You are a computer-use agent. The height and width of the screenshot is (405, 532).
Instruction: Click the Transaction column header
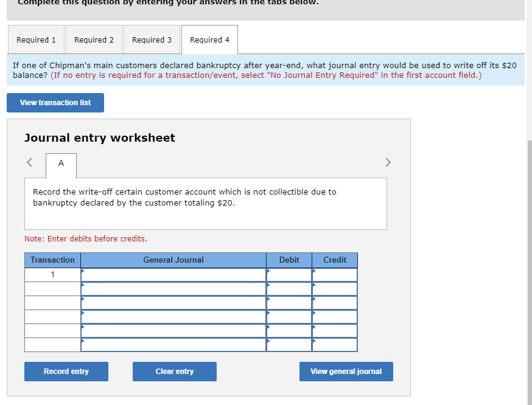(52, 260)
